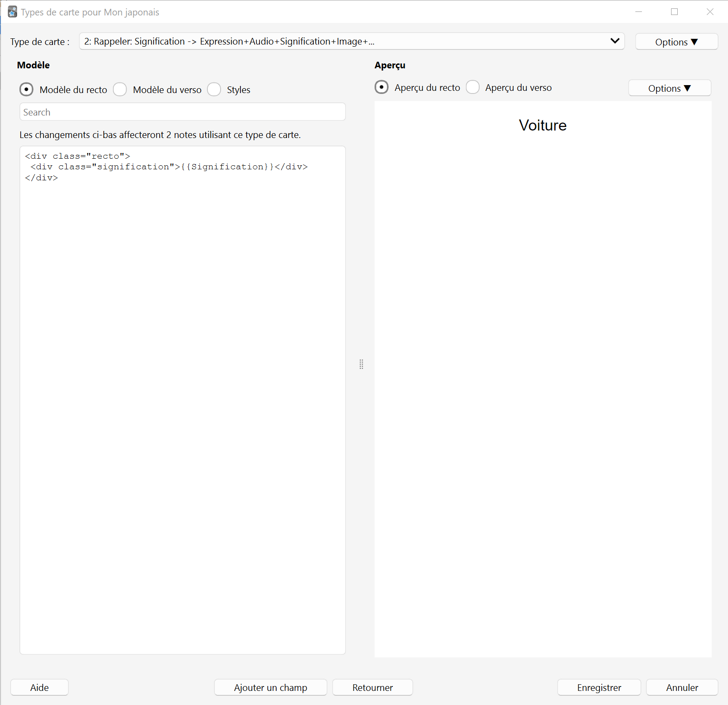This screenshot has width=728, height=705.
Task: Click the Aide button
Action: tap(39, 687)
